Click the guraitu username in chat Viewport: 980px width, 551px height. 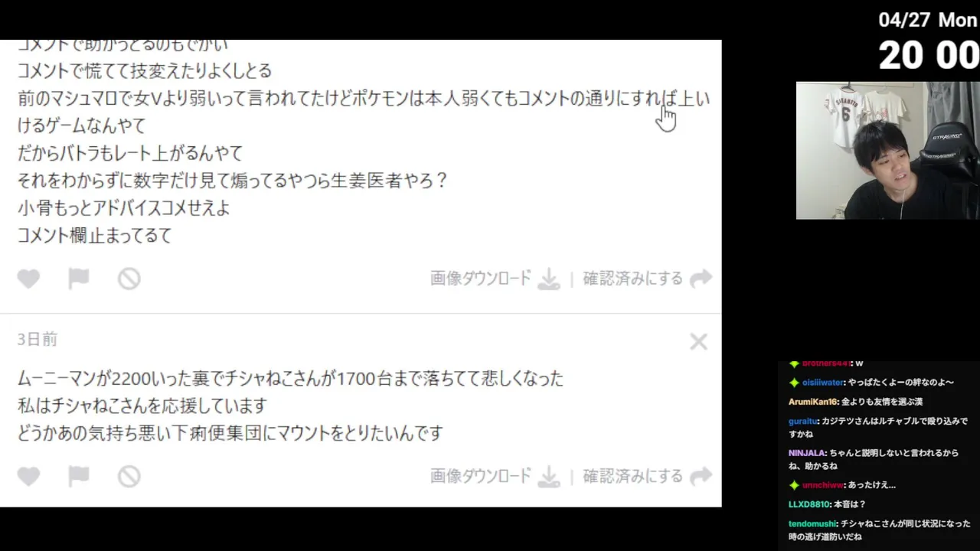point(802,421)
